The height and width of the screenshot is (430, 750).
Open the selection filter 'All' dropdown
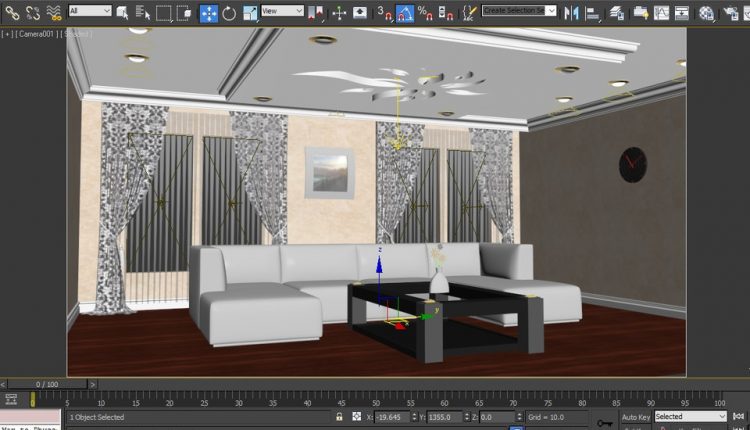coord(90,11)
